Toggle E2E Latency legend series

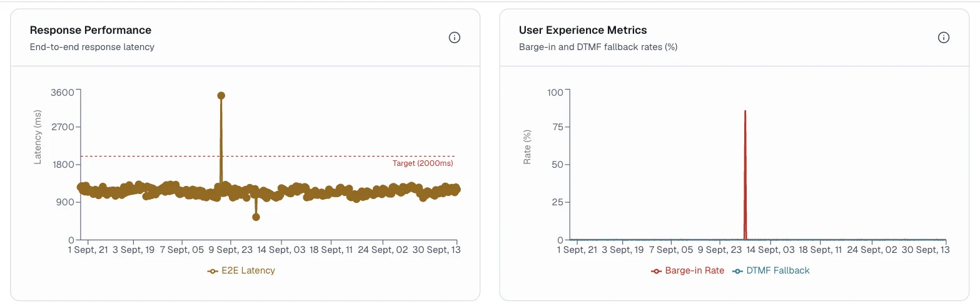(x=241, y=270)
